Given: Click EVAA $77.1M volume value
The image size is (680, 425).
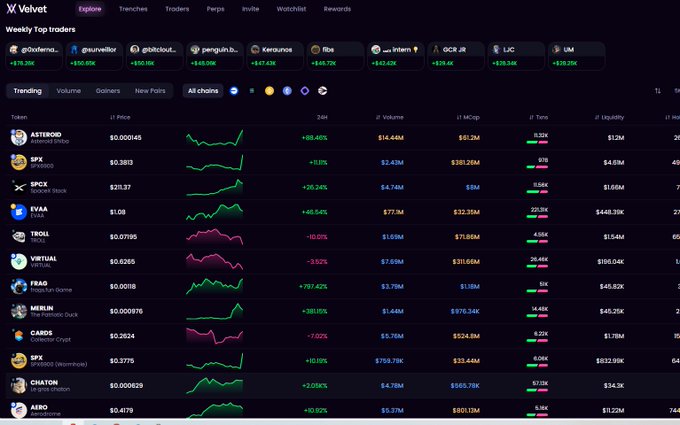Looking at the screenshot, I should 393,212.
